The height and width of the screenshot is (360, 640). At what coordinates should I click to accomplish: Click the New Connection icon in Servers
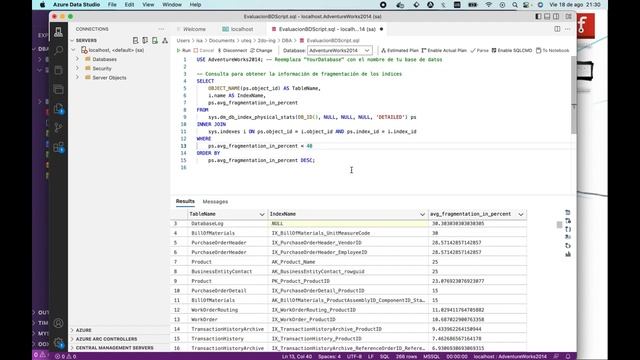(136, 40)
